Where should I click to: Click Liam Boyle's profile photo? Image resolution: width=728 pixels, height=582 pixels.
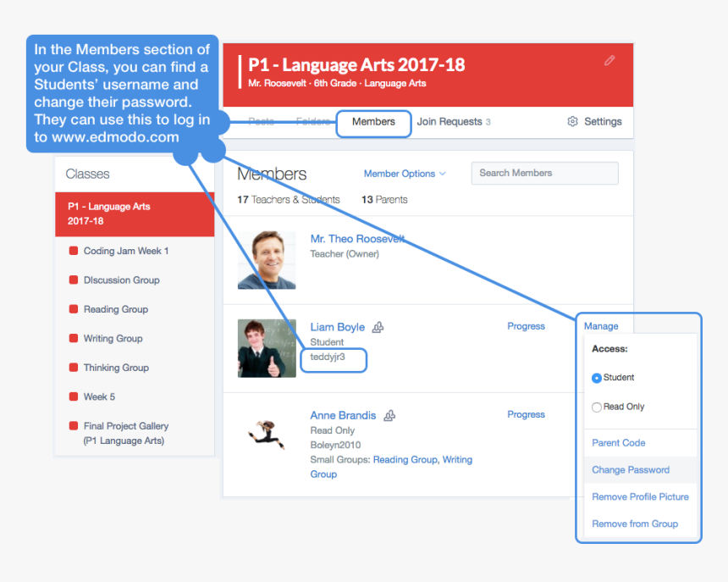pos(267,348)
